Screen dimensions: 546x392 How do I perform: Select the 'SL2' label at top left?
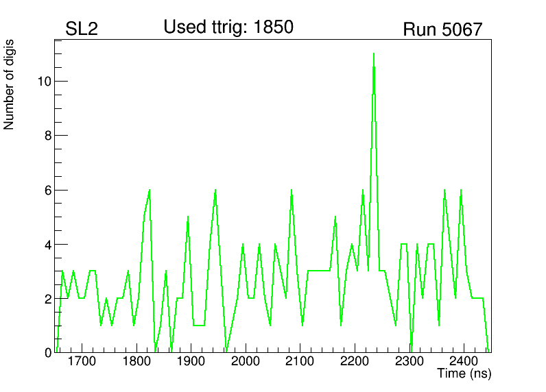tap(82, 29)
